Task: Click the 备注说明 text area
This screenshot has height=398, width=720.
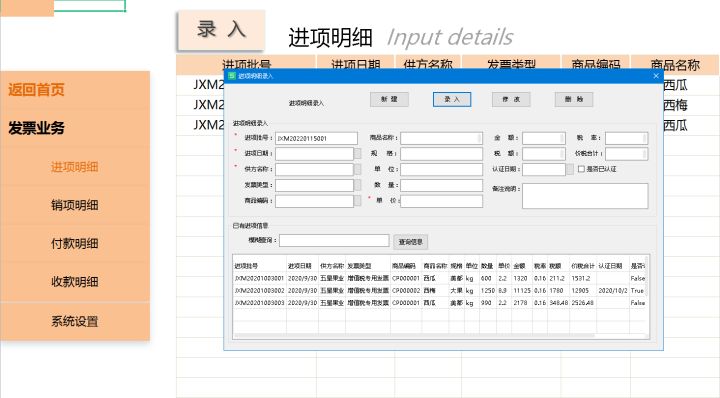Action: coord(585,196)
